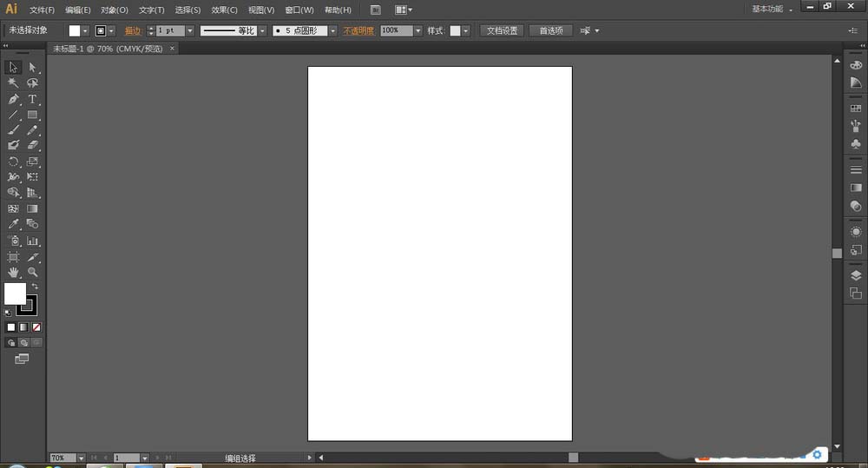Select the Eraser tool
Image resolution: width=868 pixels, height=468 pixels.
(33, 145)
